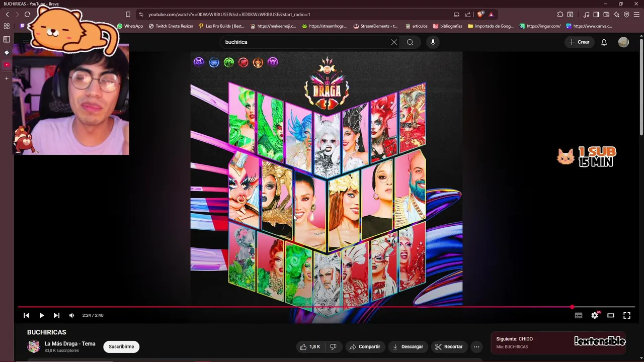Screen dimensions: 644x362
Task: Open YouTube account avatar menu
Action: pyautogui.click(x=623, y=42)
